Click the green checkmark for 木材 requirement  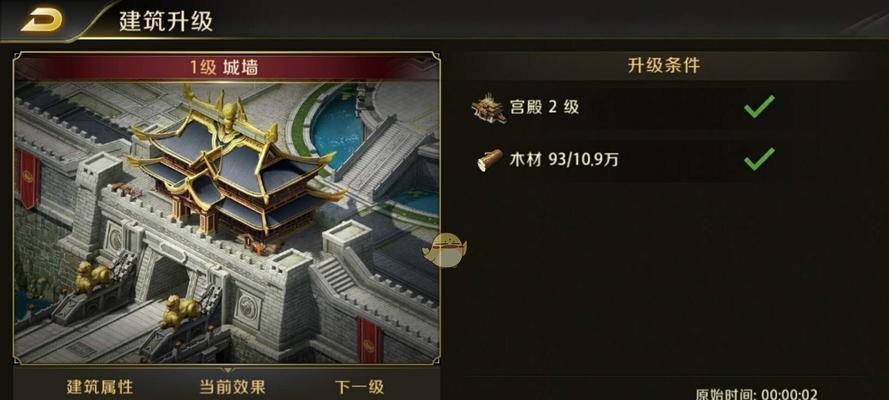tap(759, 159)
